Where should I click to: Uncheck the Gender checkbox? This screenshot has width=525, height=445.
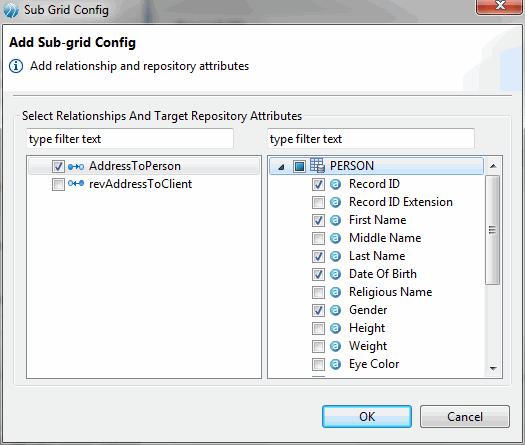[x=318, y=310]
